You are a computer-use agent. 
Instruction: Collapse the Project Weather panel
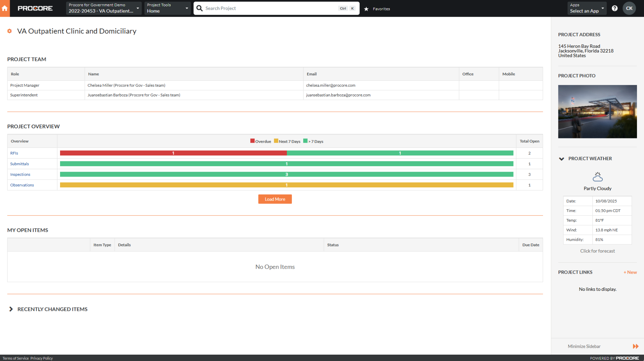[x=561, y=159]
